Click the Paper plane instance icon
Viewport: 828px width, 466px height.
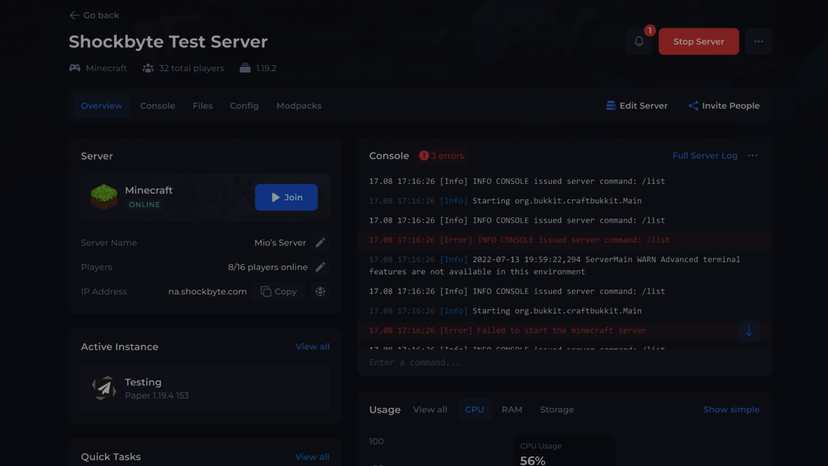pyautogui.click(x=104, y=388)
